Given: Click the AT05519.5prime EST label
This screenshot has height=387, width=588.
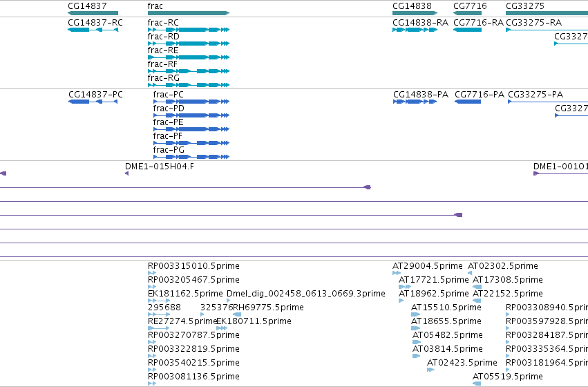Looking at the screenshot, I should pos(508,377).
